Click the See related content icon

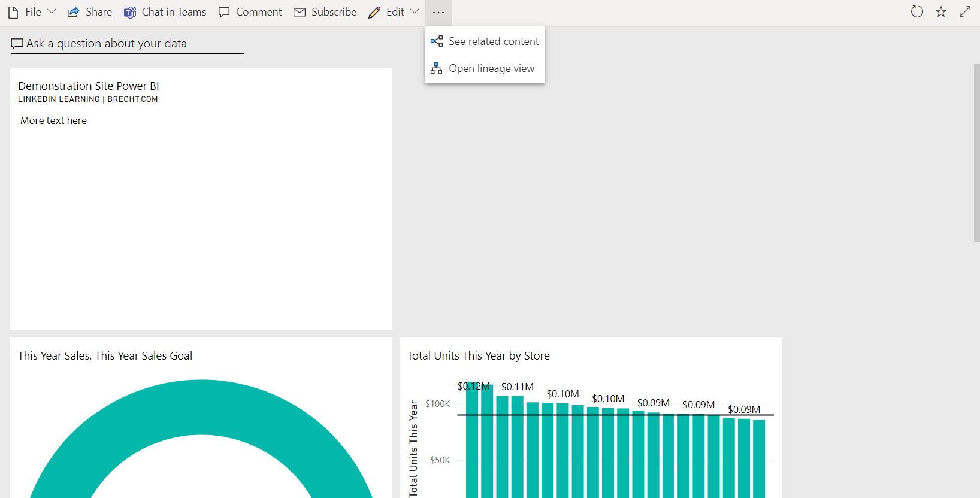(x=437, y=41)
